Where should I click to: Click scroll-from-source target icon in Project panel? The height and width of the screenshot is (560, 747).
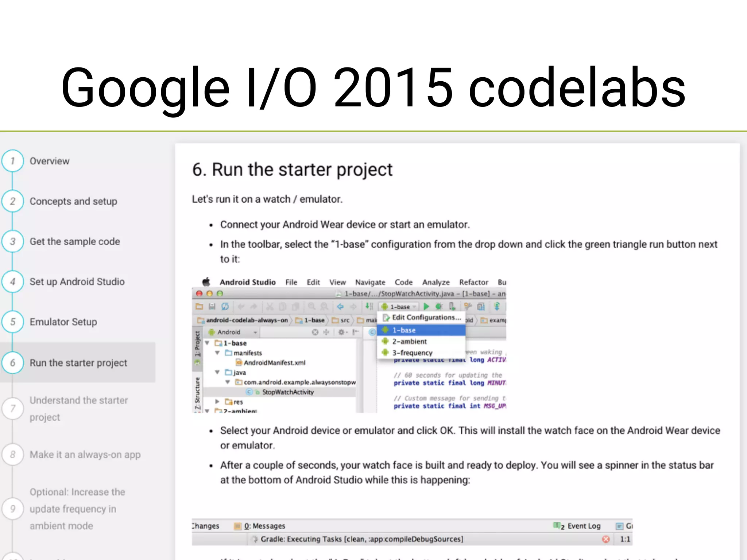(x=315, y=332)
